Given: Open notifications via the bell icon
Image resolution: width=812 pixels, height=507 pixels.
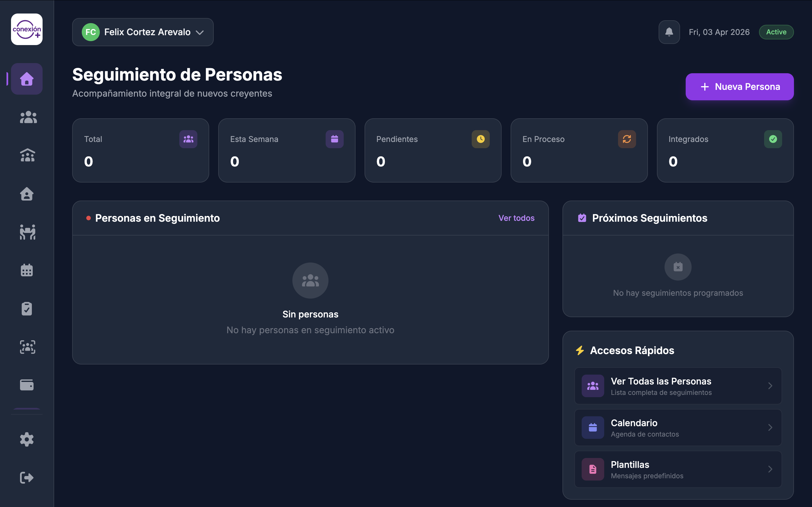Looking at the screenshot, I should coord(669,32).
